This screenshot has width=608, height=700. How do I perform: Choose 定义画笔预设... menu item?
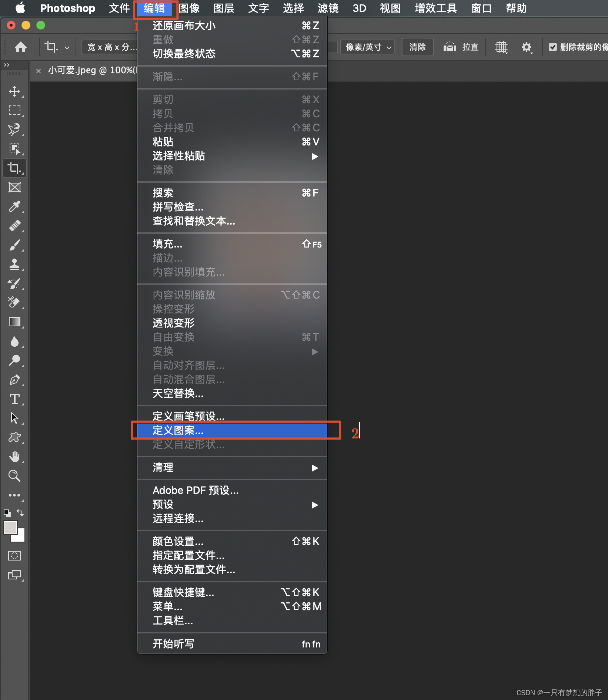232,417
